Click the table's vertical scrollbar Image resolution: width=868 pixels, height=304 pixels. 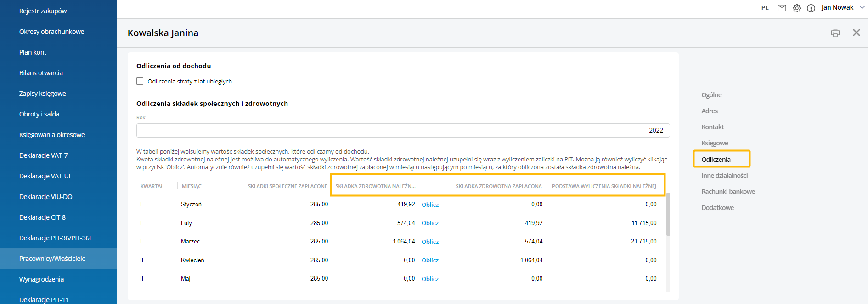click(668, 215)
